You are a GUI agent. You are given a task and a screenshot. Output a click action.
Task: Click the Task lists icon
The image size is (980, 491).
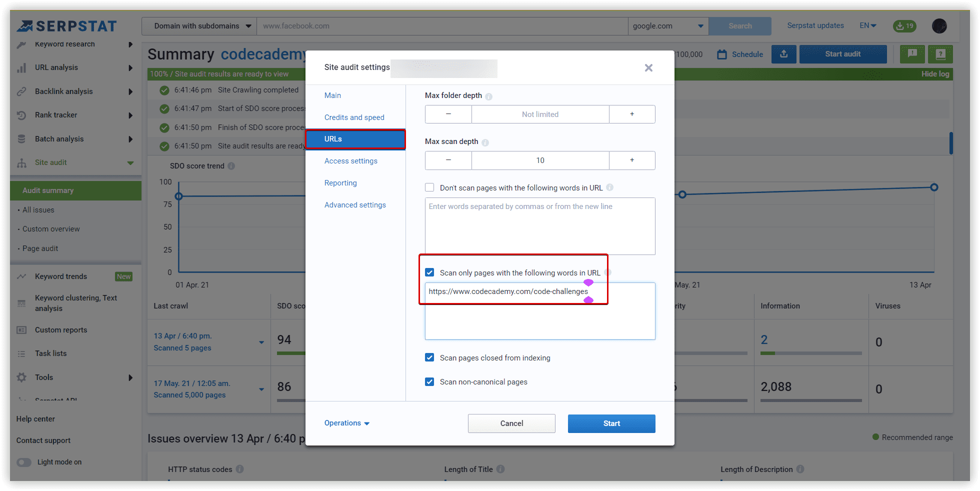tap(21, 354)
